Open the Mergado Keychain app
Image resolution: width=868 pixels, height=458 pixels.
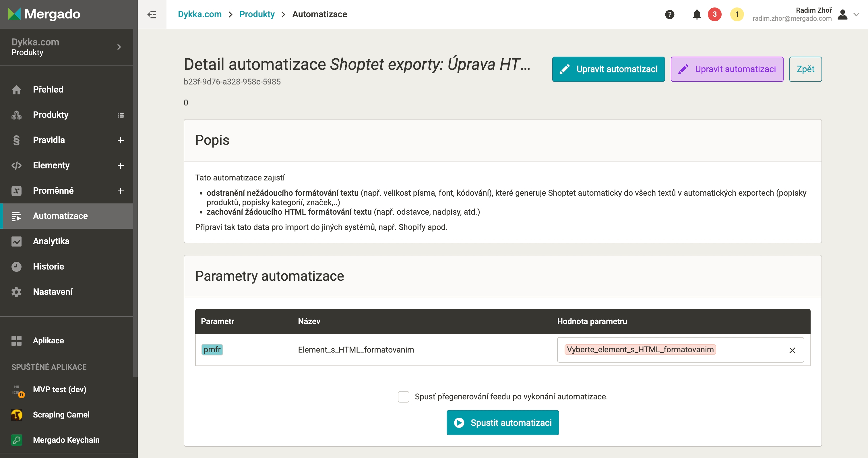tap(66, 440)
